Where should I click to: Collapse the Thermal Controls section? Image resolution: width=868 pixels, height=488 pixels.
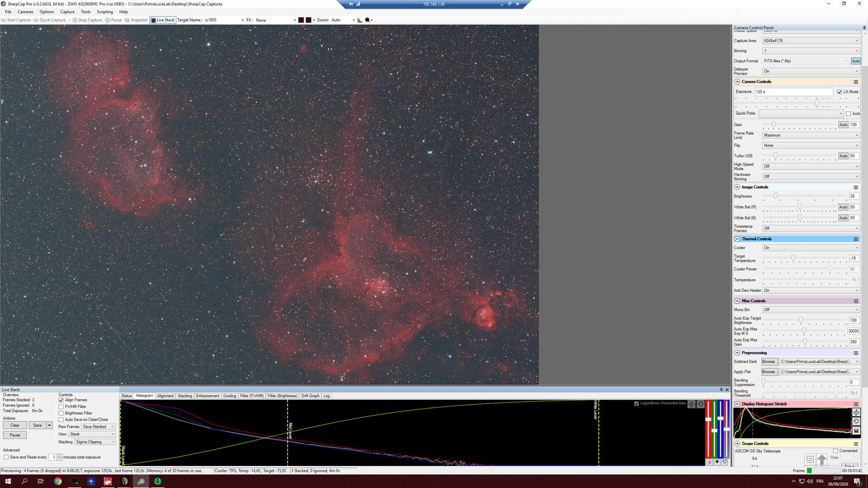click(x=737, y=239)
